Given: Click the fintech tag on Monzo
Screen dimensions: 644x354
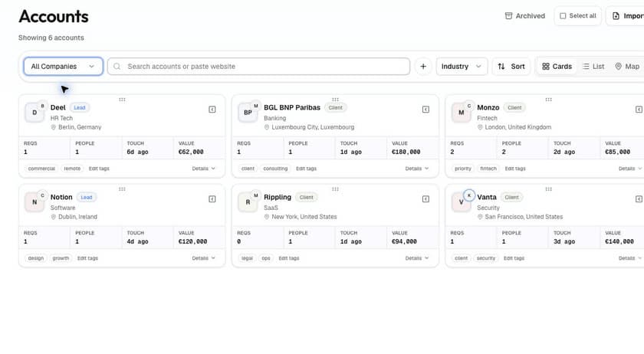Looking at the screenshot, I should pyautogui.click(x=488, y=169).
